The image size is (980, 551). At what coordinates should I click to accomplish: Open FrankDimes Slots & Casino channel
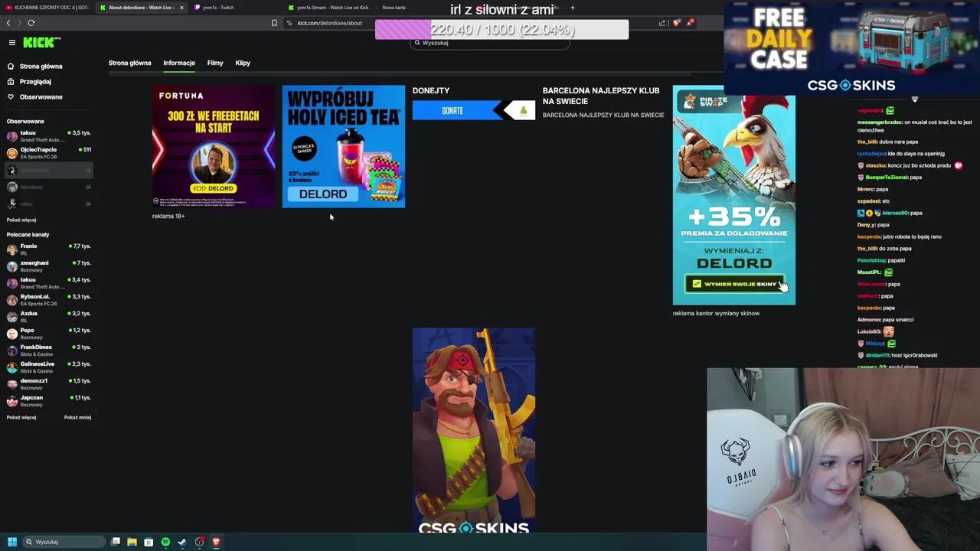(x=49, y=350)
